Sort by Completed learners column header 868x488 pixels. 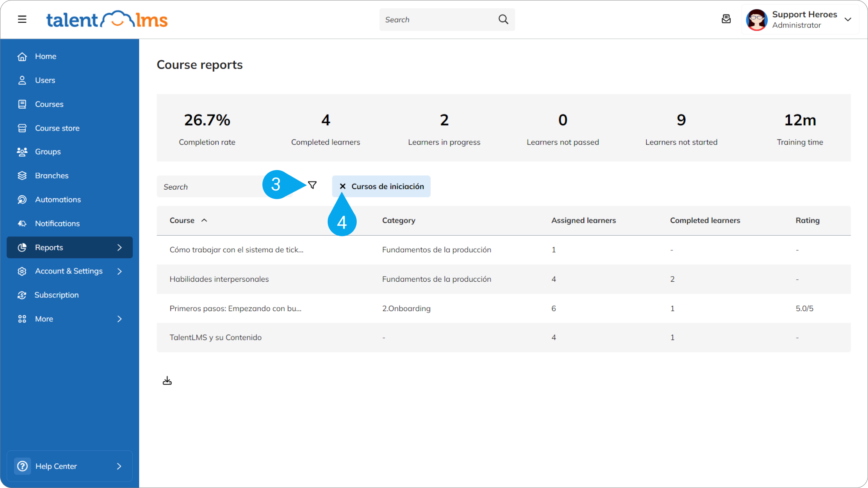(705, 220)
